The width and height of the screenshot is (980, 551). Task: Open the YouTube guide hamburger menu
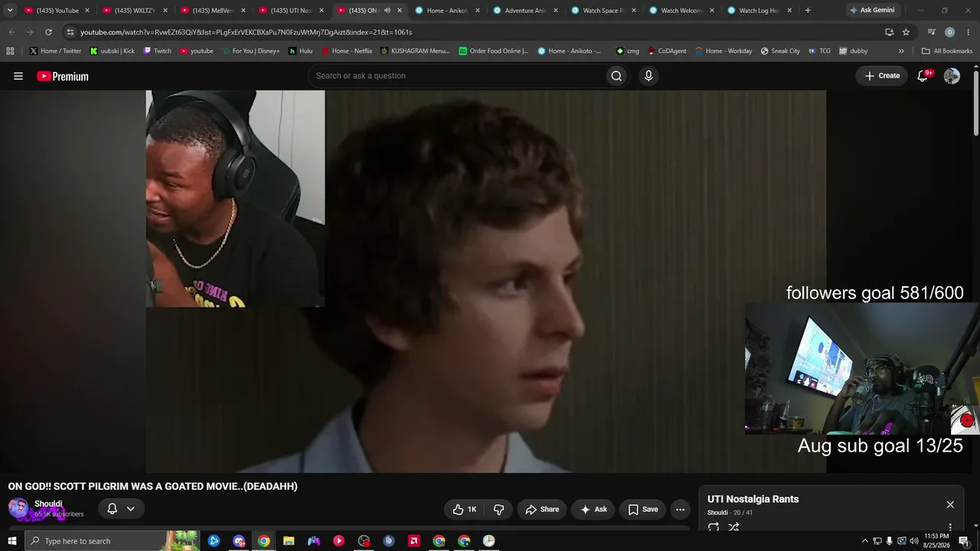point(18,76)
